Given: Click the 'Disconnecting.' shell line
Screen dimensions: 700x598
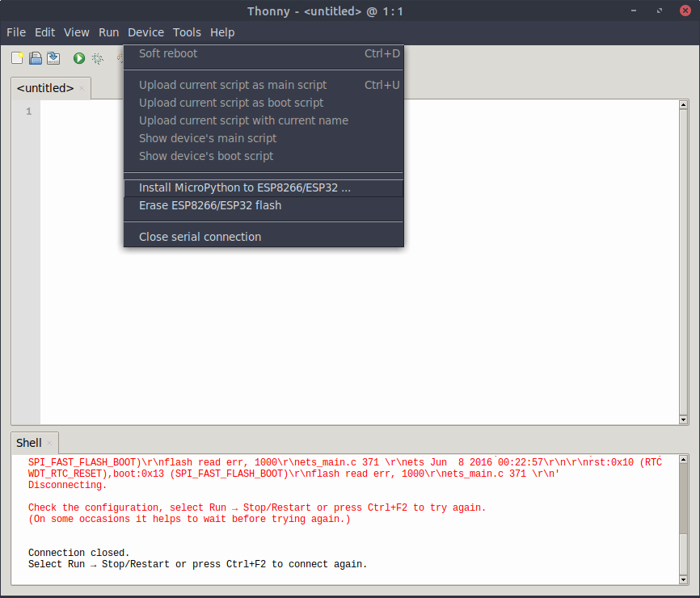Looking at the screenshot, I should 67,485.
